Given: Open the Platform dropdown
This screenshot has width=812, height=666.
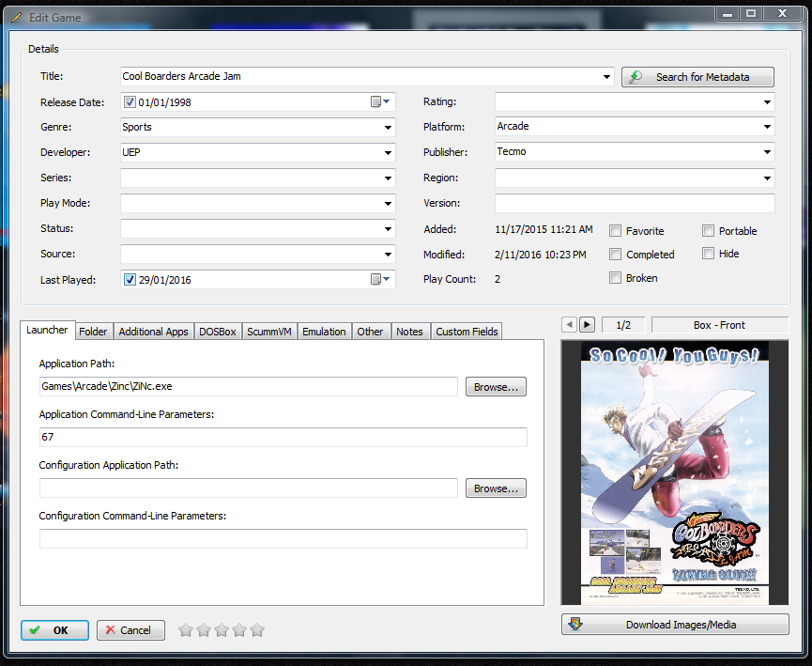Looking at the screenshot, I should (x=767, y=127).
